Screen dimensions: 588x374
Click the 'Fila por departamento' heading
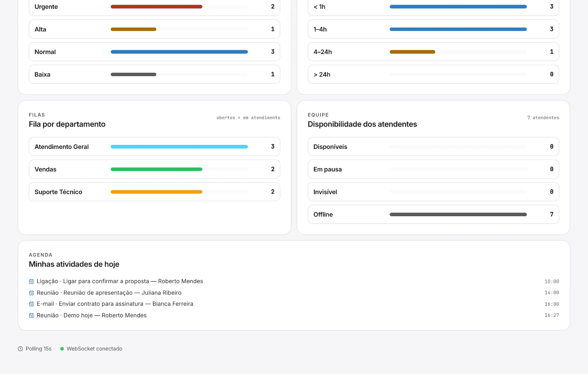[x=67, y=124]
